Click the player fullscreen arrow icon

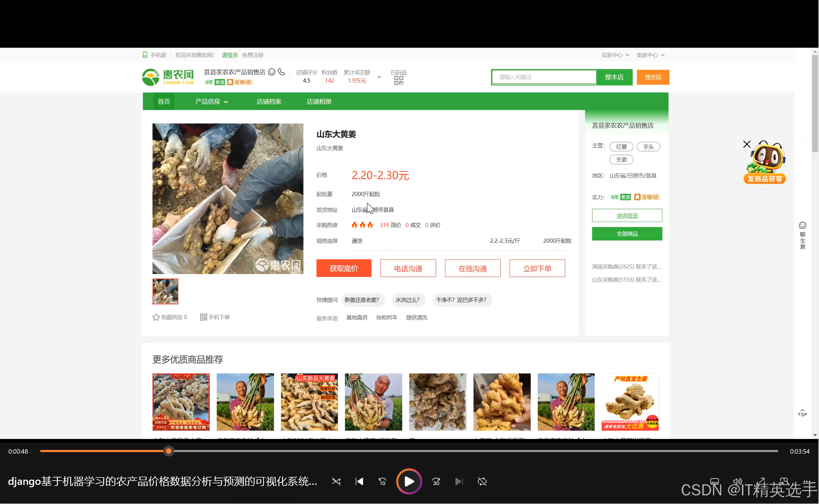[x=761, y=481]
